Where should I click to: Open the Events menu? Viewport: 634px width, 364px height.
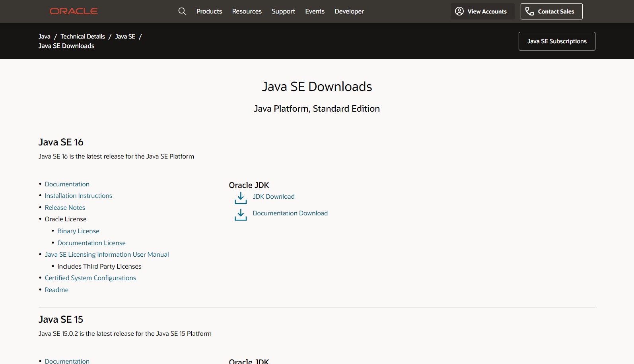click(x=315, y=11)
